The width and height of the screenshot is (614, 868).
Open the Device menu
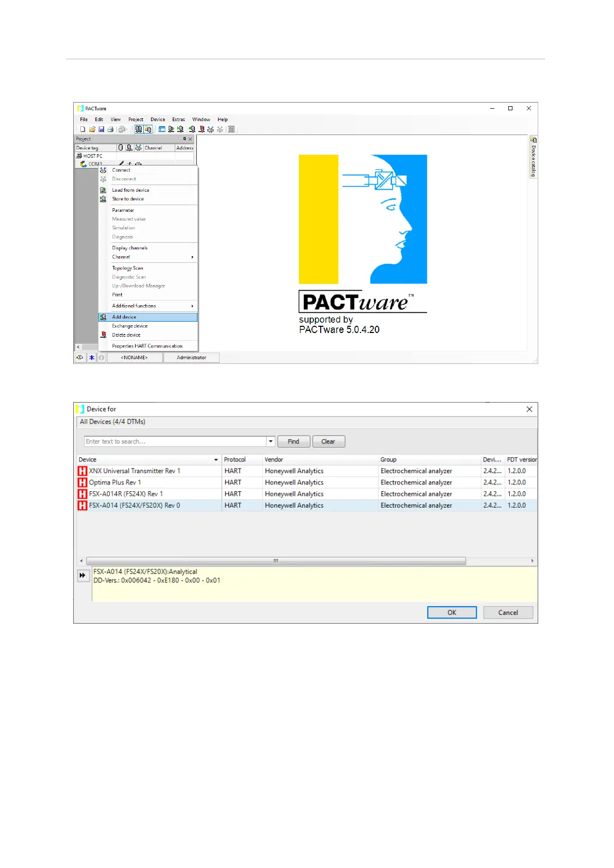click(158, 119)
